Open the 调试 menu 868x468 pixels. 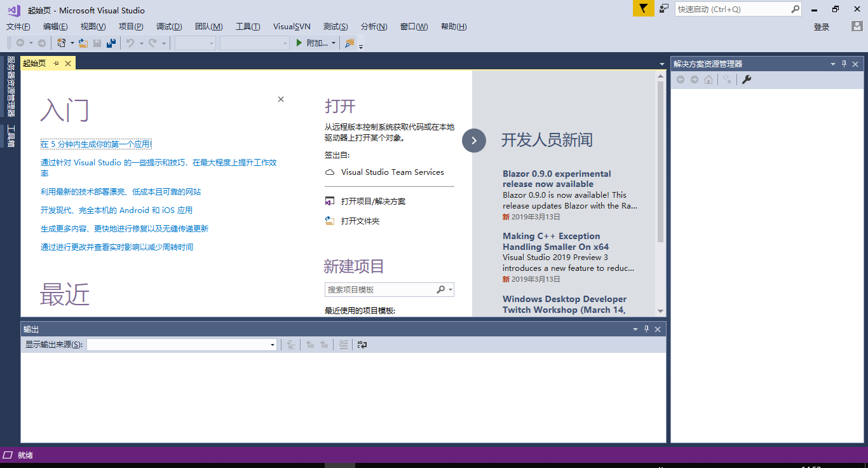point(168,27)
